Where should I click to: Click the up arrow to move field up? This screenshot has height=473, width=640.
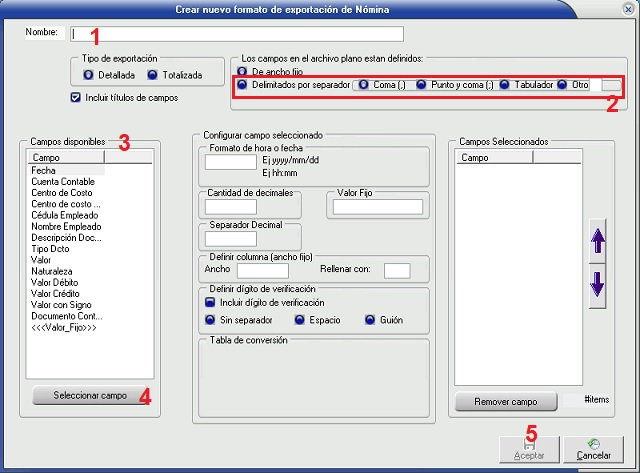click(598, 240)
